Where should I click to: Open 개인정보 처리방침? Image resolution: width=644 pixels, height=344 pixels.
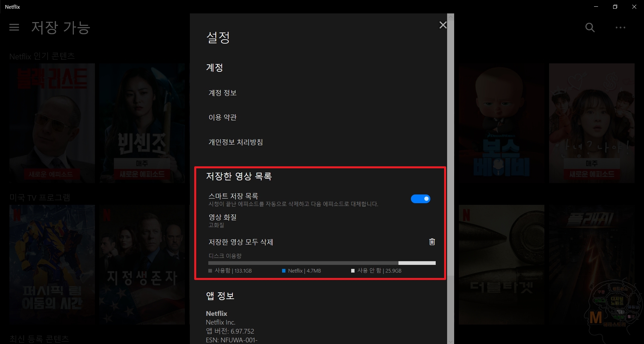click(235, 142)
